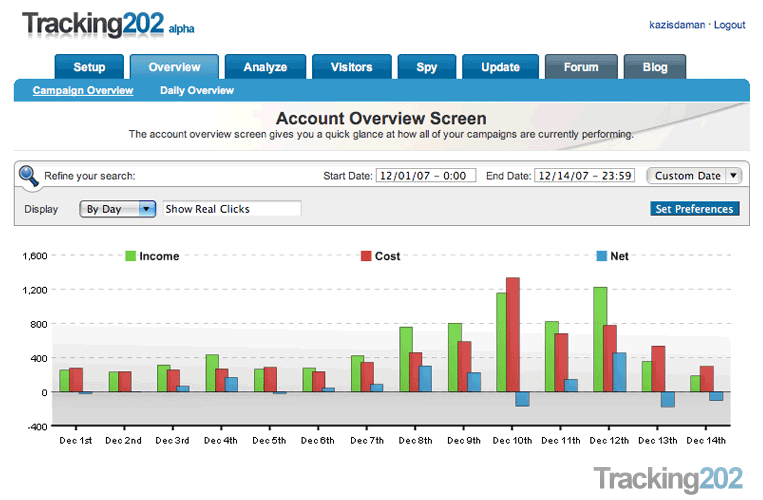Select the Update tab
The height and width of the screenshot is (500, 763).
tap(500, 68)
